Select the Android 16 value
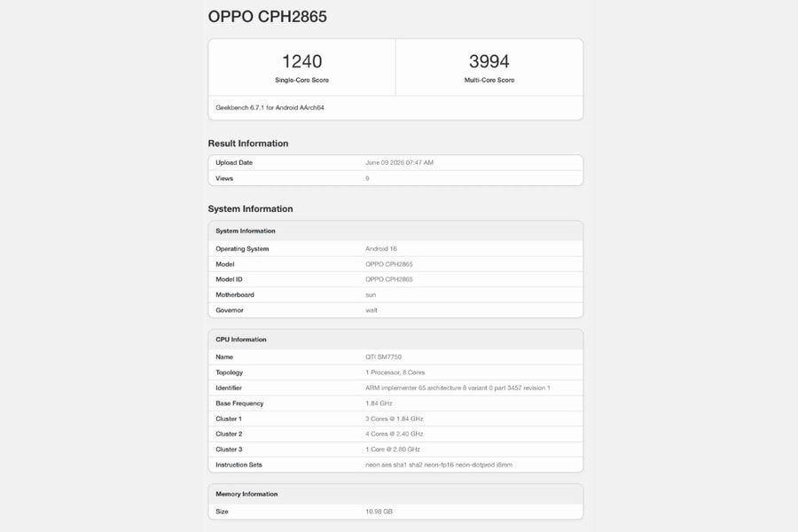Screen dimensions: 798x532 point(381,249)
